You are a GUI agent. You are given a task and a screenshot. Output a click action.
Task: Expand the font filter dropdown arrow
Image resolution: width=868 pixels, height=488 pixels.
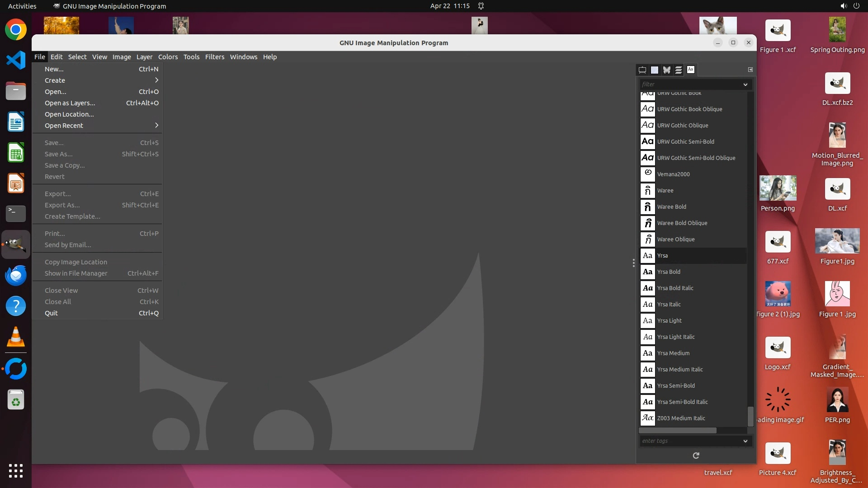click(745, 84)
